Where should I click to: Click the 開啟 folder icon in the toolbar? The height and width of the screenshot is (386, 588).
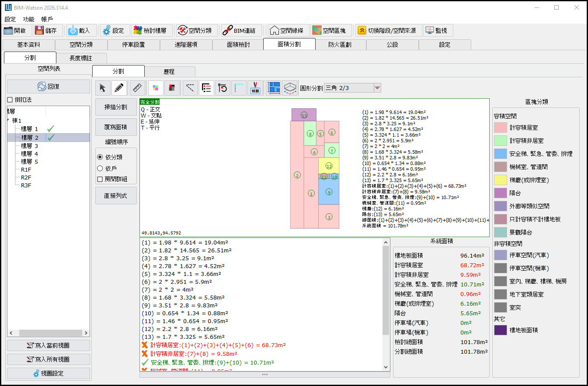click(9, 31)
